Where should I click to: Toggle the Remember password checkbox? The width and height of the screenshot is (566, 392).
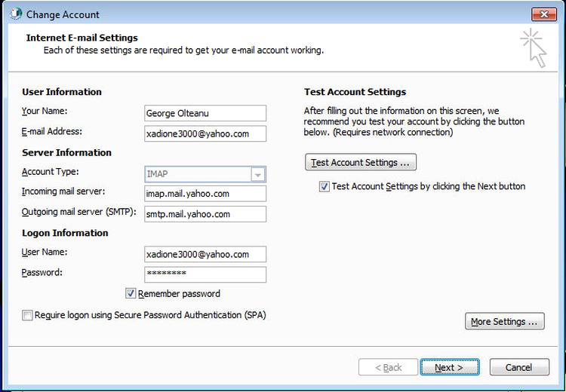point(131,293)
